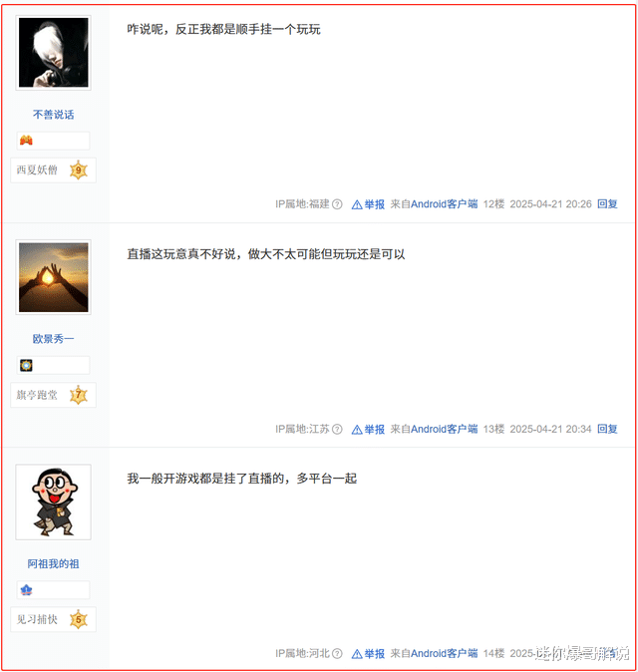Screen dimensions: 638x672
Task: Report the 13楼 post via 举报
Action: click(x=368, y=429)
